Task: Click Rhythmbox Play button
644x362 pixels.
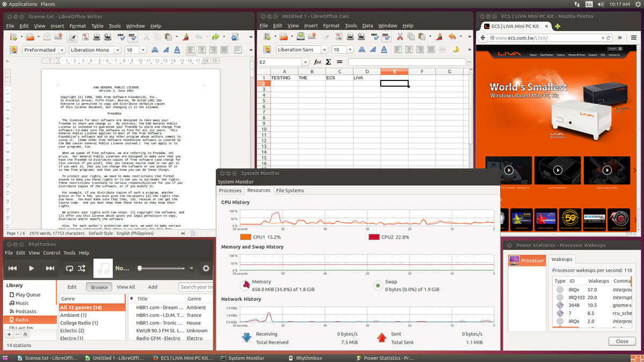Action: pos(32,268)
